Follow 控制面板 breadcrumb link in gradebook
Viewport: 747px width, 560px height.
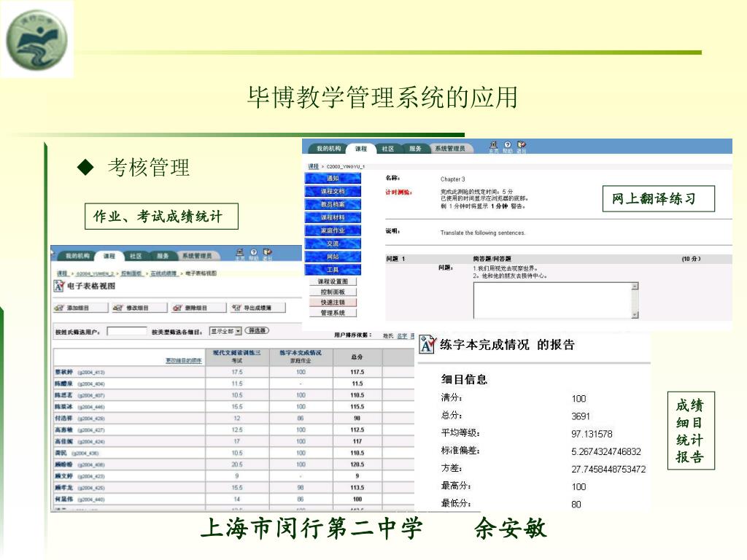132,273
